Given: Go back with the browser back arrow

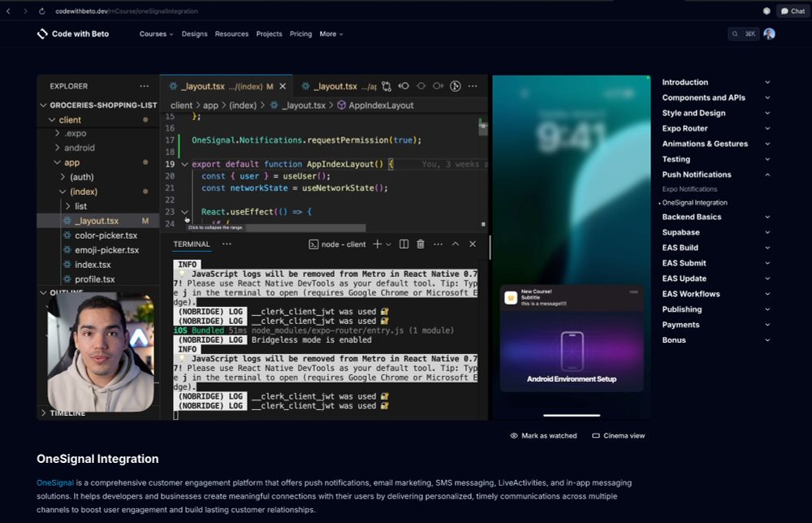Looking at the screenshot, I should point(8,11).
